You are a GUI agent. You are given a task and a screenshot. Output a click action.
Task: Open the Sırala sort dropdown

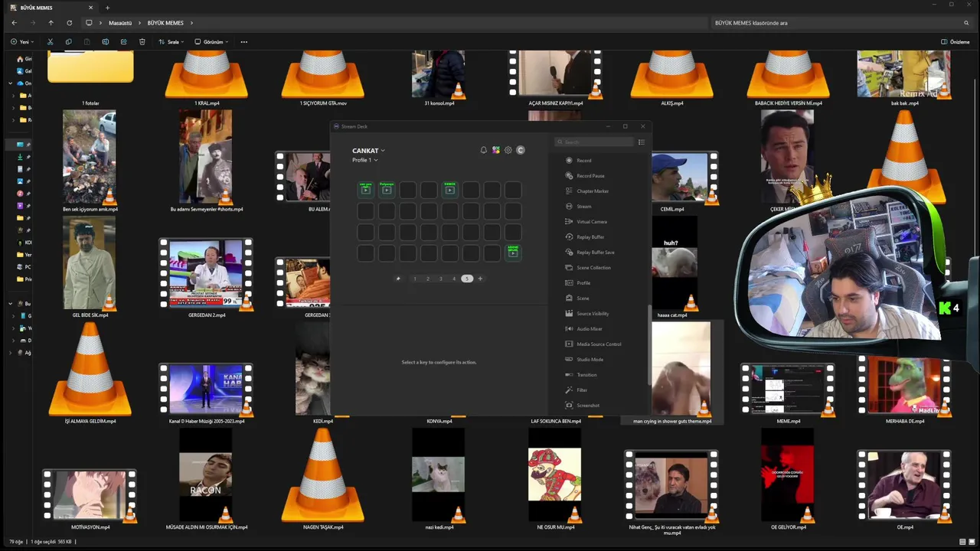pos(172,42)
